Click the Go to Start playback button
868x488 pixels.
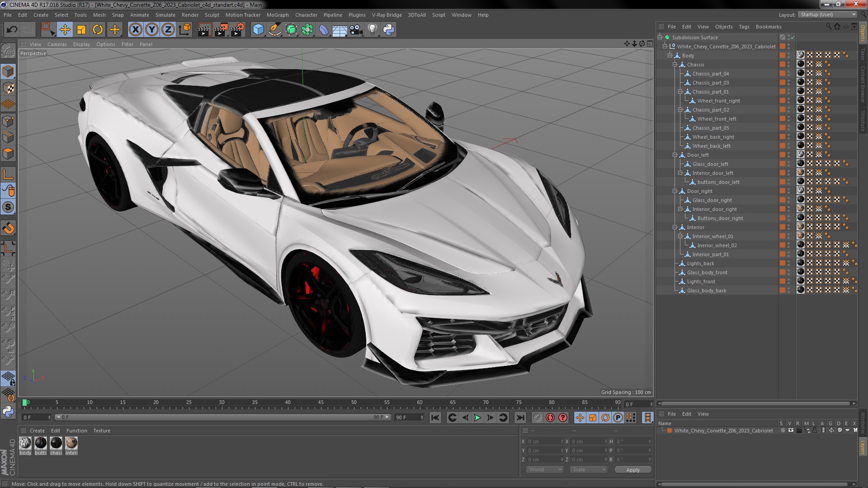click(435, 418)
